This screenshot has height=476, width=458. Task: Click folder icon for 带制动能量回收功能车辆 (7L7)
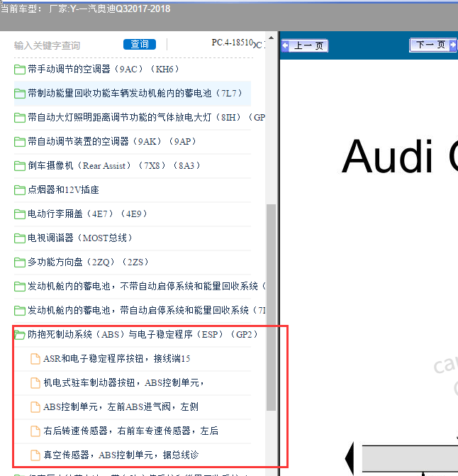click(x=20, y=94)
